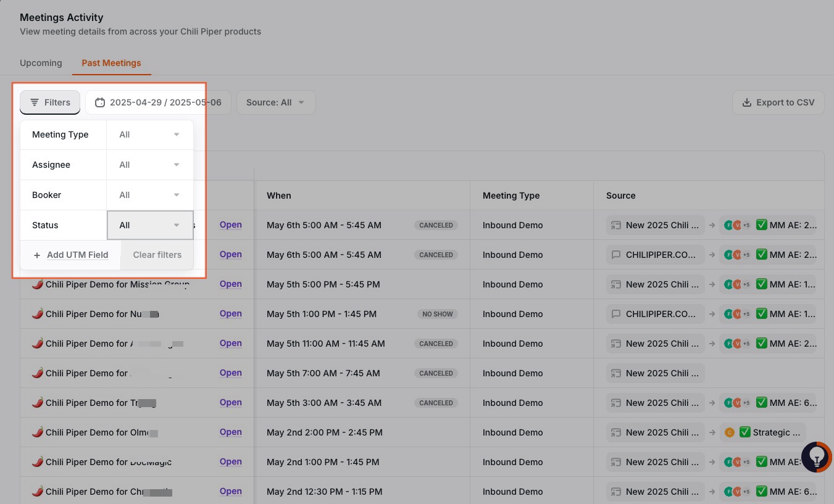Click CANCELED badge on May 5th 7:00 AM row

(436, 373)
